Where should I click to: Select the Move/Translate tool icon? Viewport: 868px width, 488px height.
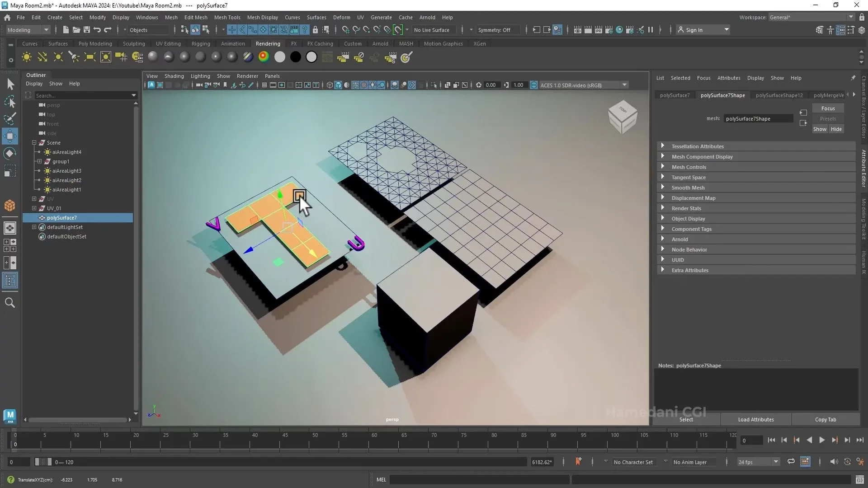pos(9,135)
